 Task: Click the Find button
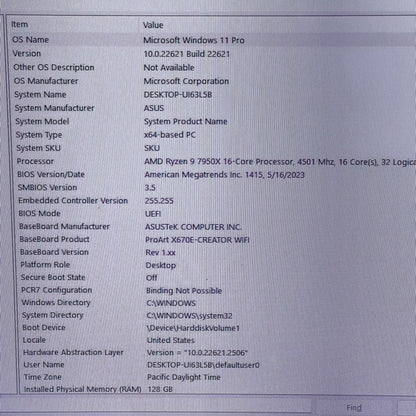tap(354, 407)
